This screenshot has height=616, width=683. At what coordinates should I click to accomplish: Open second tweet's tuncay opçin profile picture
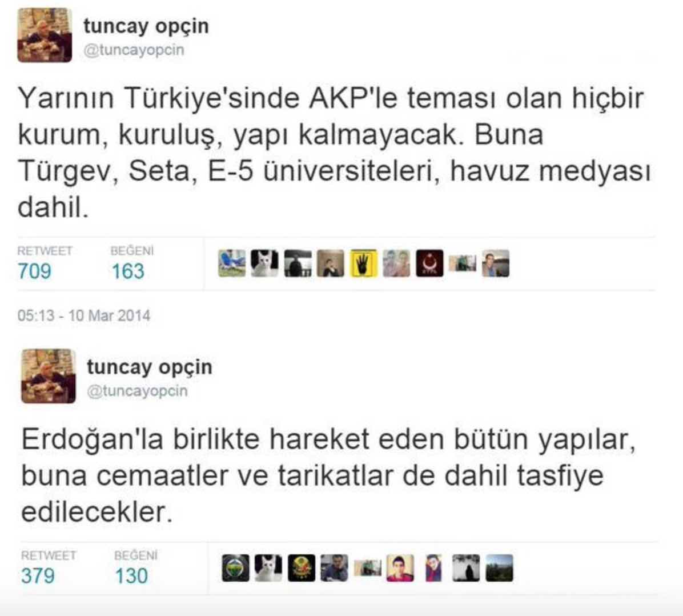[x=48, y=376]
